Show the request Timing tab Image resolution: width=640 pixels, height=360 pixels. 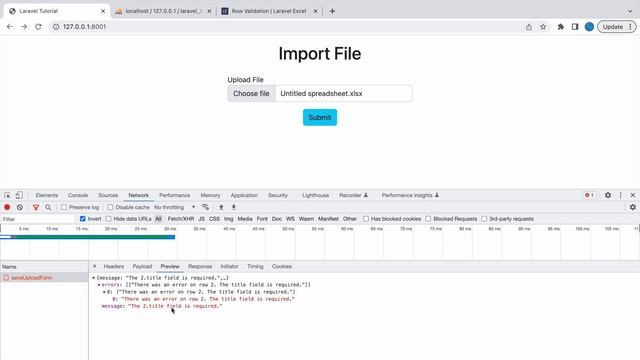pyautogui.click(x=255, y=266)
